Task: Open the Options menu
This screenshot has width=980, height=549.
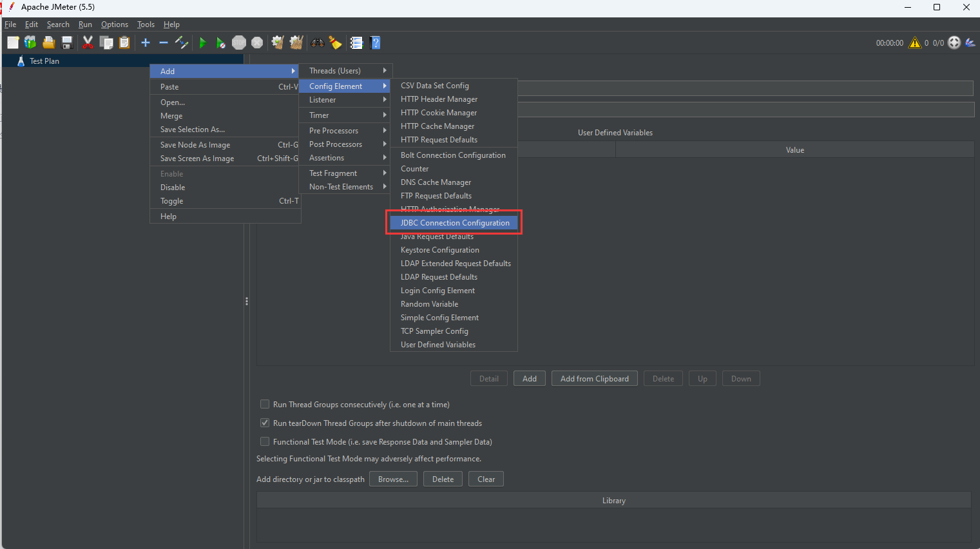Action: click(x=115, y=24)
